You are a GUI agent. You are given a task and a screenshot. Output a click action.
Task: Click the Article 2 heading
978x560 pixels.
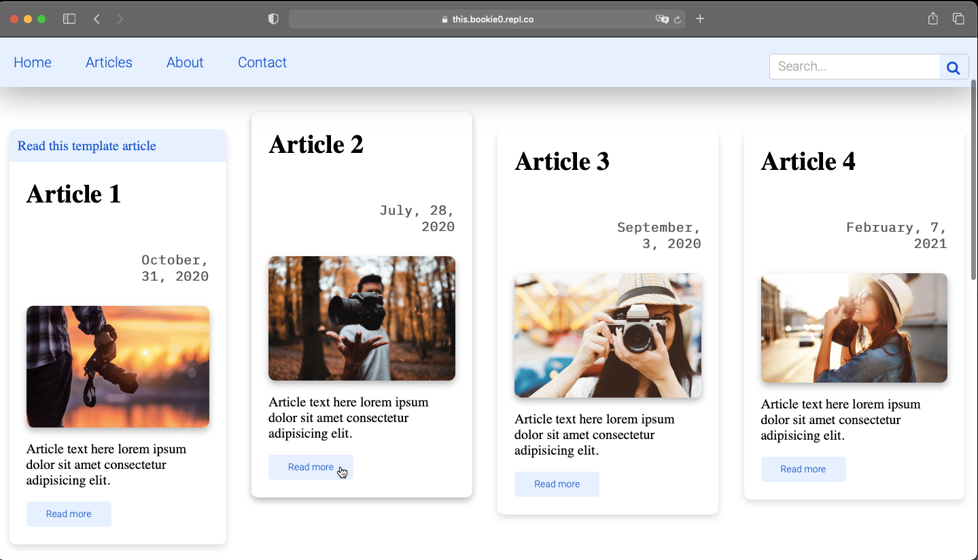(316, 145)
